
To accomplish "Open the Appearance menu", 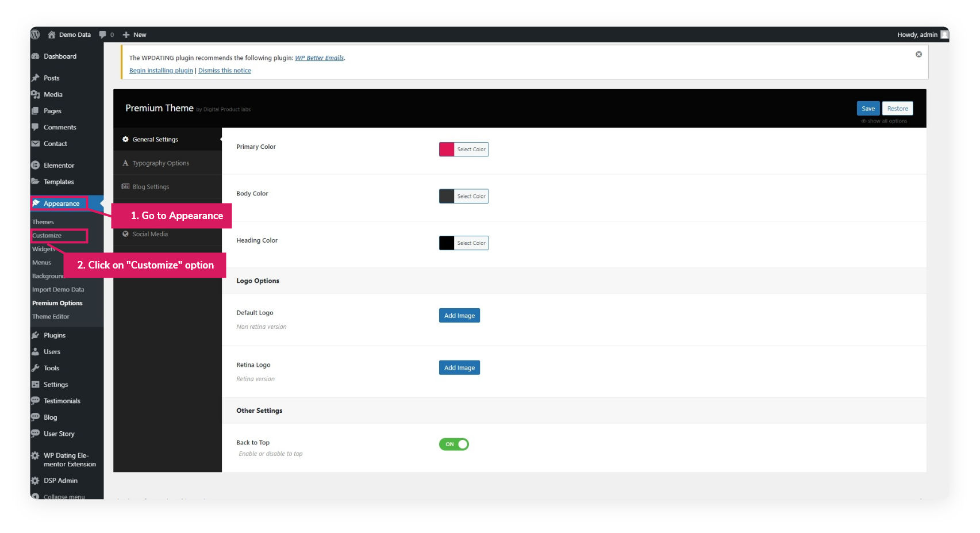I will coord(62,204).
